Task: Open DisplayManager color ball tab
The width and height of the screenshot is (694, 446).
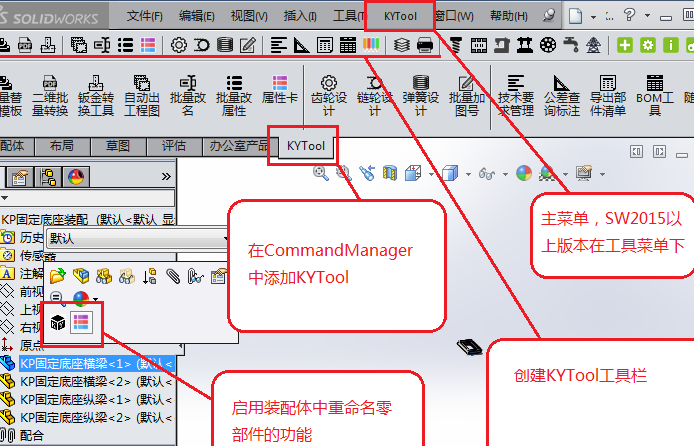Action: [76, 177]
